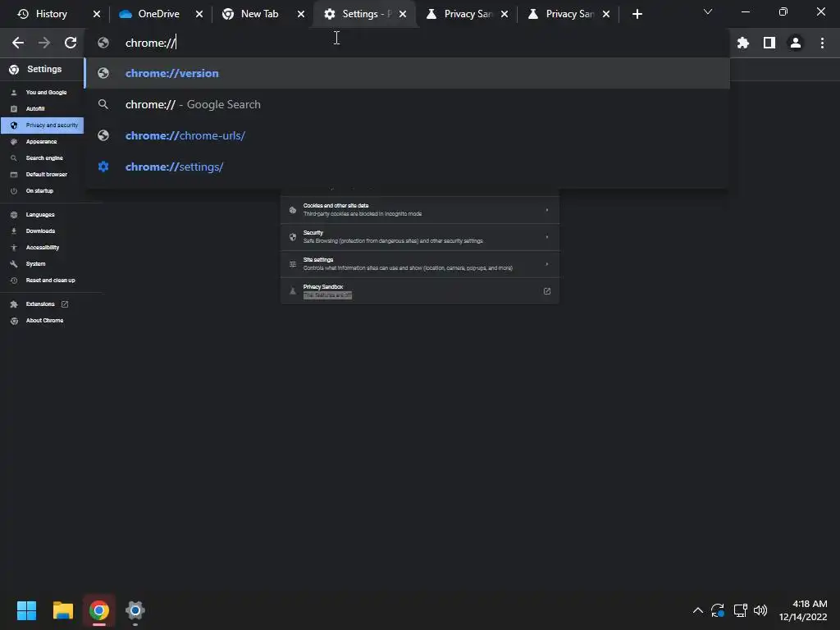The image size is (840, 630).
Task: Choose the chrome://settings/ suggestion
Action: (407, 167)
